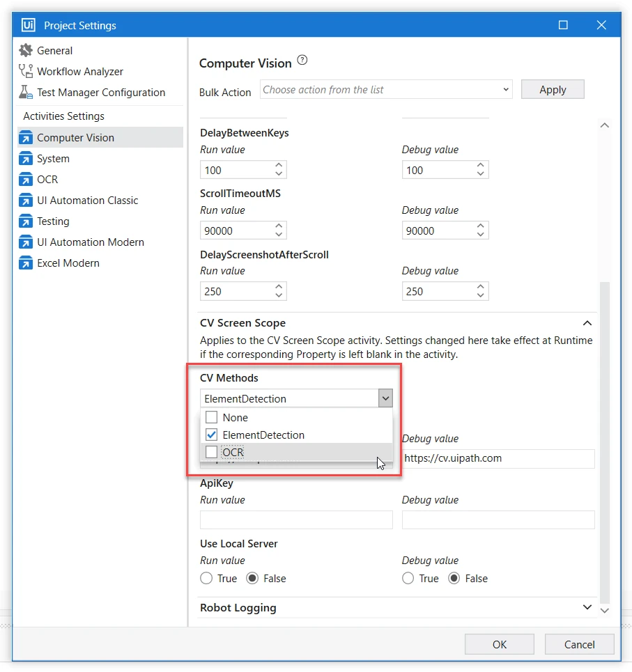Expand the Robot Logging section
The width and height of the screenshot is (632, 672).
pyautogui.click(x=587, y=607)
